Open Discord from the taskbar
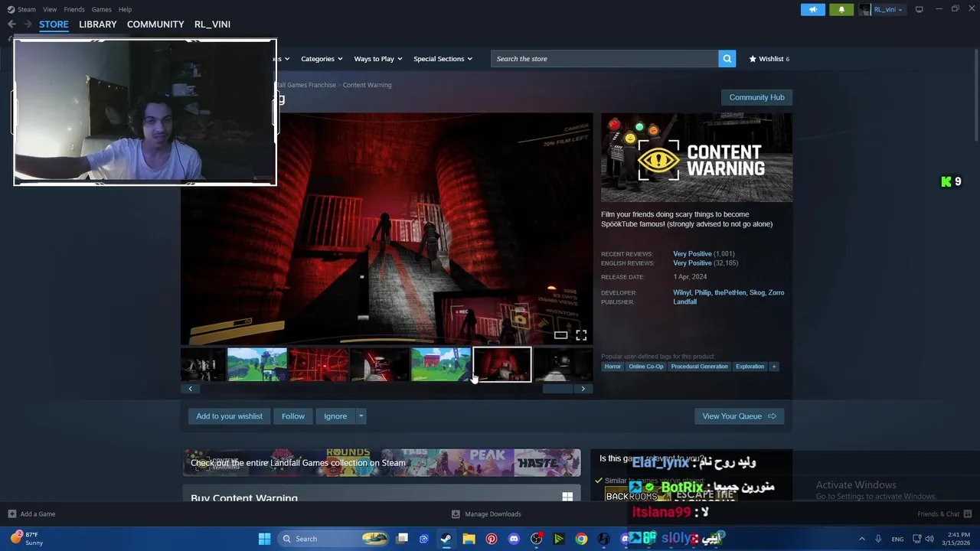 coord(514,539)
